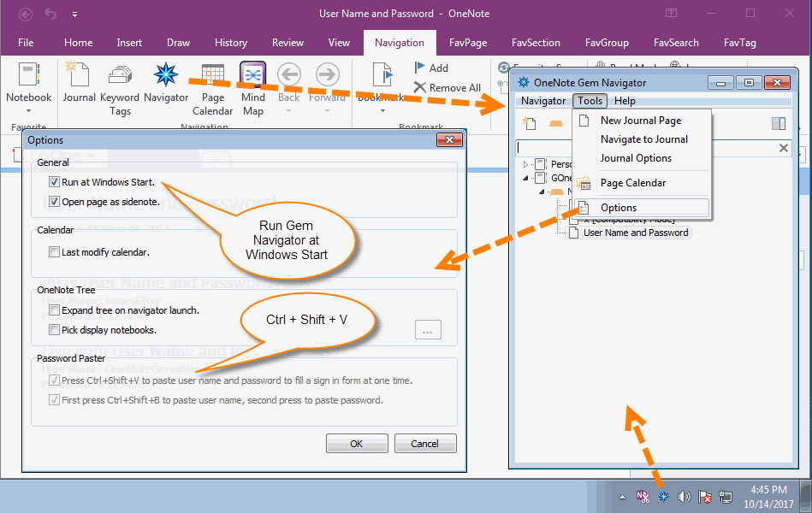Screen dimensions: 812x513
Task: Switch to the Insert ribbon tab
Action: point(129,43)
